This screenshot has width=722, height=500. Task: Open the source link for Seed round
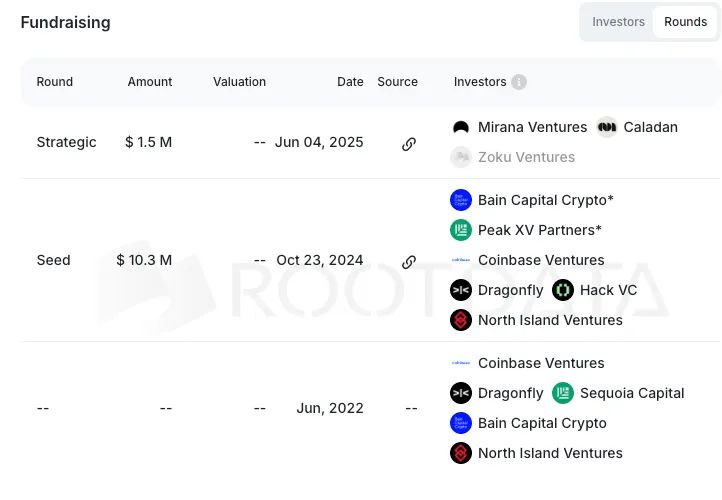[409, 262]
